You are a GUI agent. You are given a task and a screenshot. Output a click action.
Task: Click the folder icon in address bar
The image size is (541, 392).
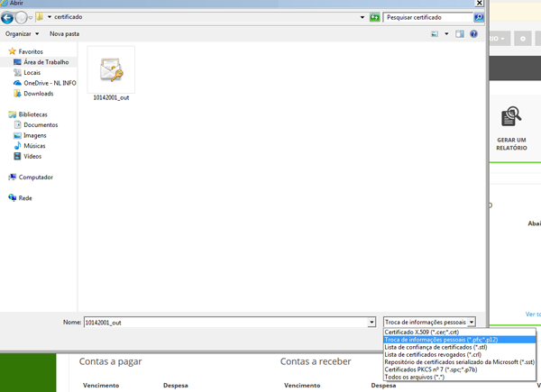[x=40, y=17]
